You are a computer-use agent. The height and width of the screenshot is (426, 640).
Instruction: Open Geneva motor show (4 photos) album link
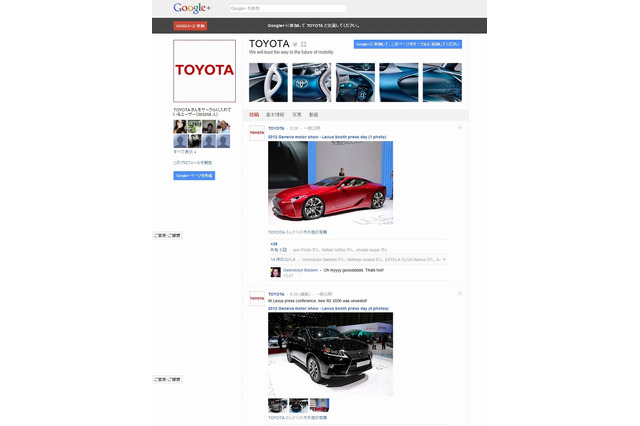coord(328,308)
